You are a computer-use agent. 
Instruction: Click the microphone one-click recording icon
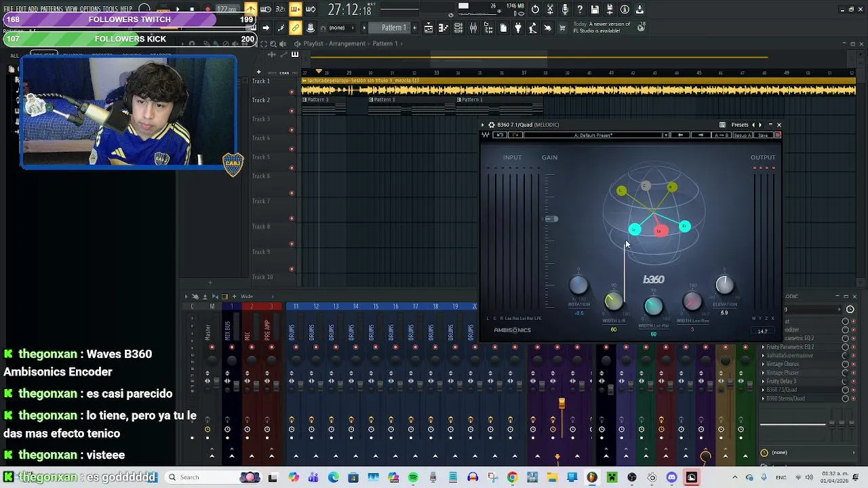coord(565,9)
